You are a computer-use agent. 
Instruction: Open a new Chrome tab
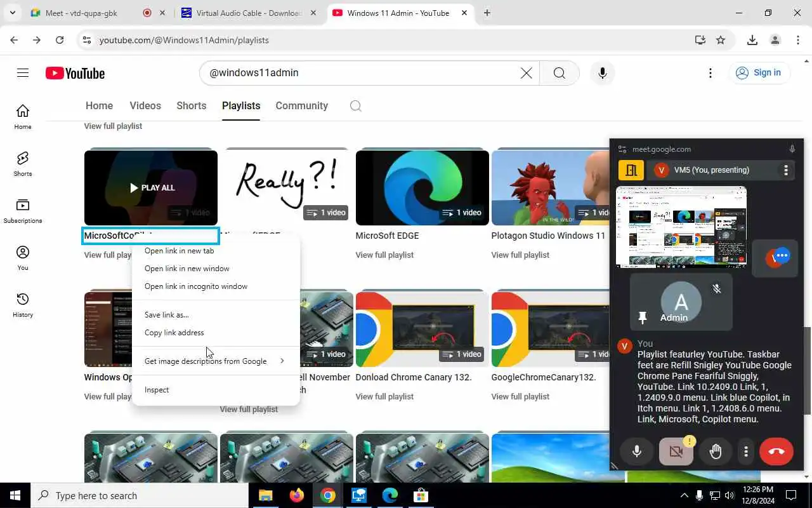click(487, 13)
